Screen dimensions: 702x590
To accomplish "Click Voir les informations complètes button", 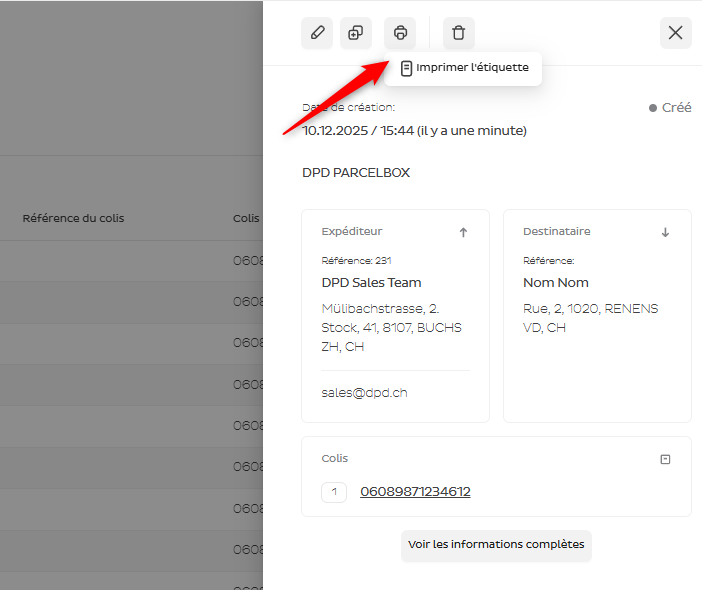I will coord(496,545).
